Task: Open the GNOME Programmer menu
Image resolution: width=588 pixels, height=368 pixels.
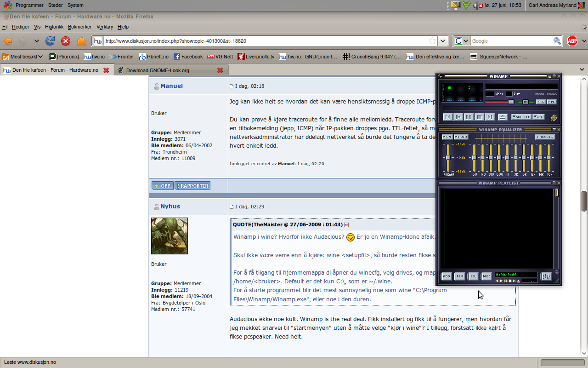Action: coord(29,5)
